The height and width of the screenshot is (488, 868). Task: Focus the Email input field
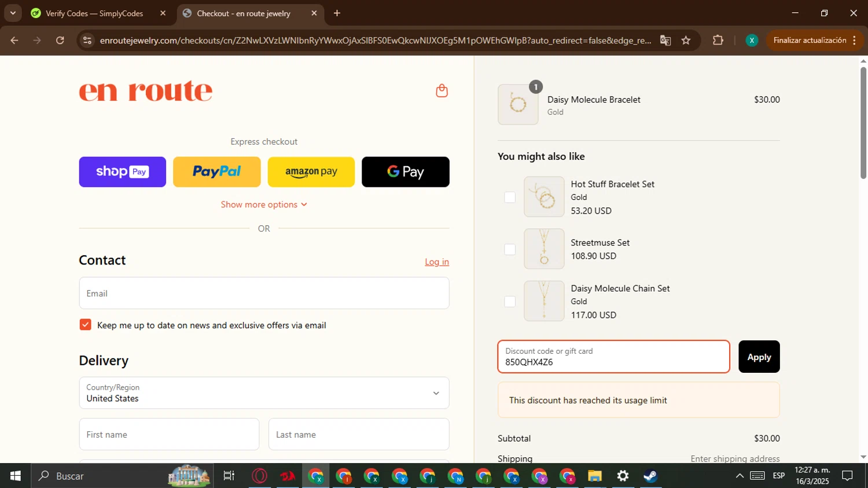coord(264,293)
